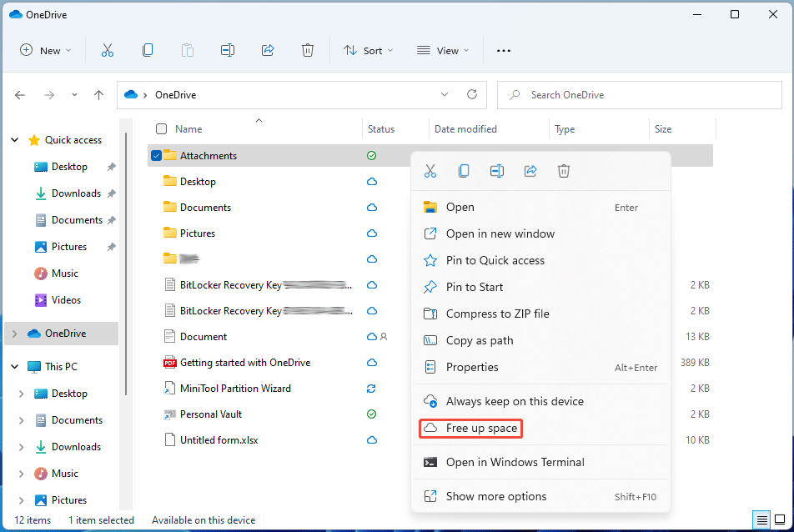Image resolution: width=794 pixels, height=532 pixels.
Task: Open the View dropdown menu
Action: pos(443,50)
